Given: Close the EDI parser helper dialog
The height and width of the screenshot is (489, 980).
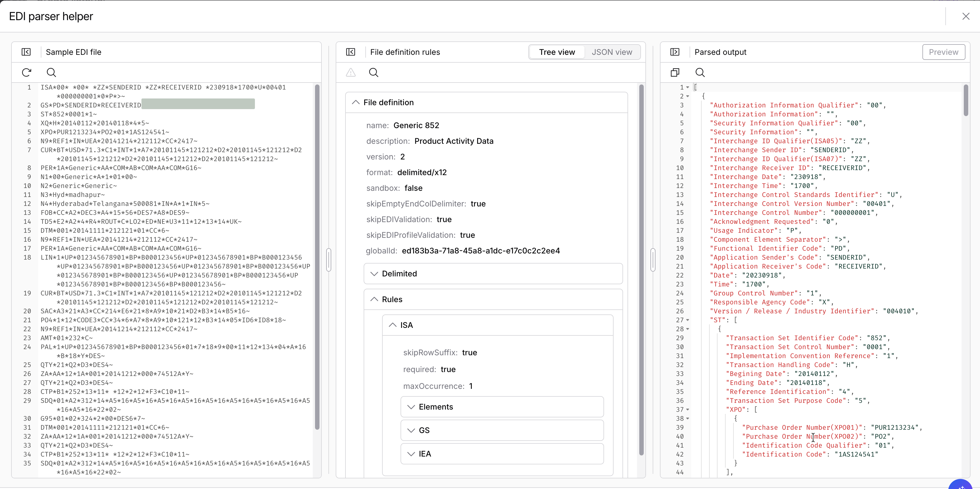Looking at the screenshot, I should 965,17.
